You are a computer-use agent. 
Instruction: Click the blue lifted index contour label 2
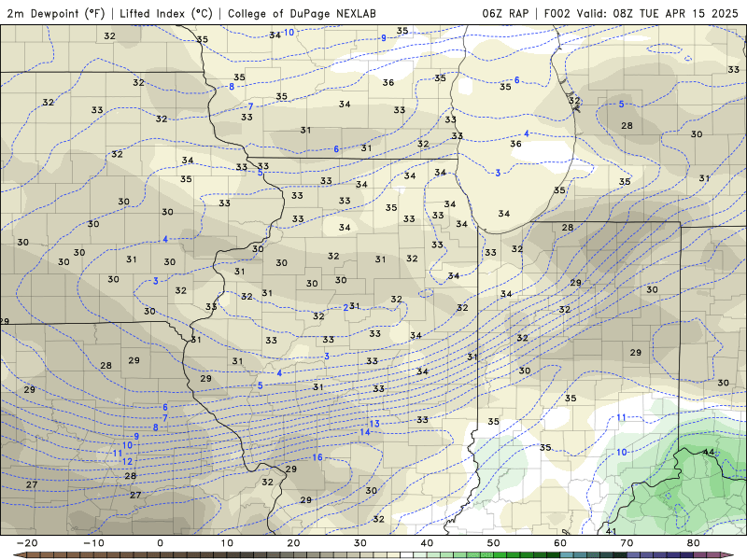[345, 308]
